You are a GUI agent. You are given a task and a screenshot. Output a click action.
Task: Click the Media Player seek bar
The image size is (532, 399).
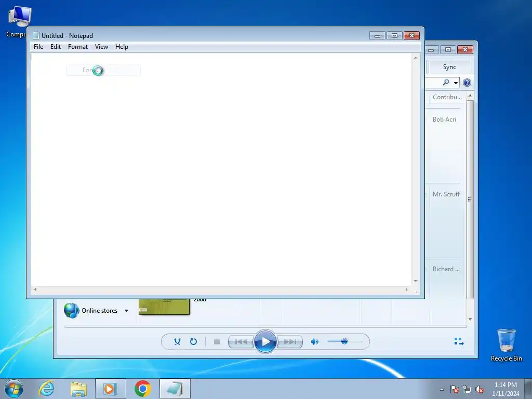click(x=265, y=326)
